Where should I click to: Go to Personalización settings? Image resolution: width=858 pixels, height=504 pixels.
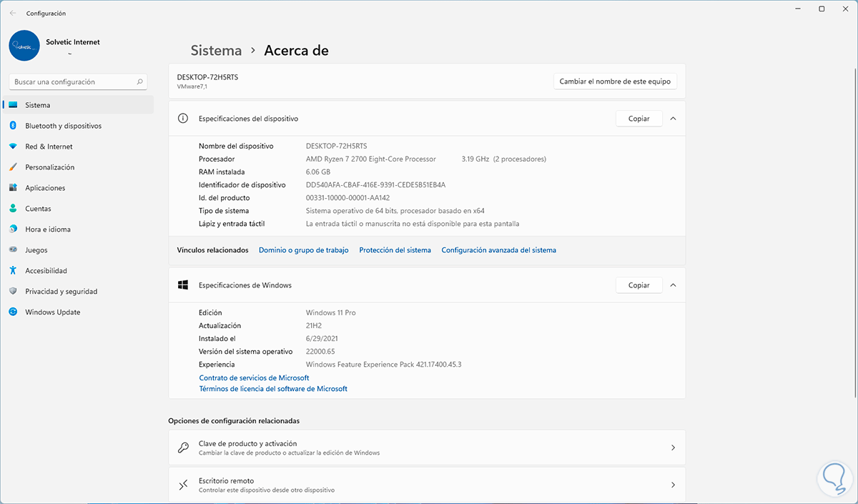pyautogui.click(x=49, y=167)
